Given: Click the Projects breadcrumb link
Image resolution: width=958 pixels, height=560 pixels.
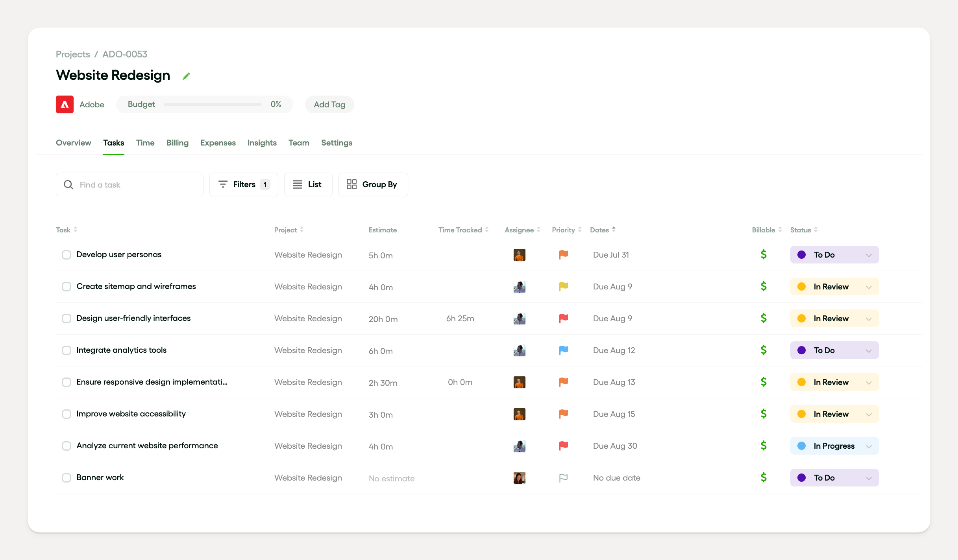Looking at the screenshot, I should pos(73,54).
